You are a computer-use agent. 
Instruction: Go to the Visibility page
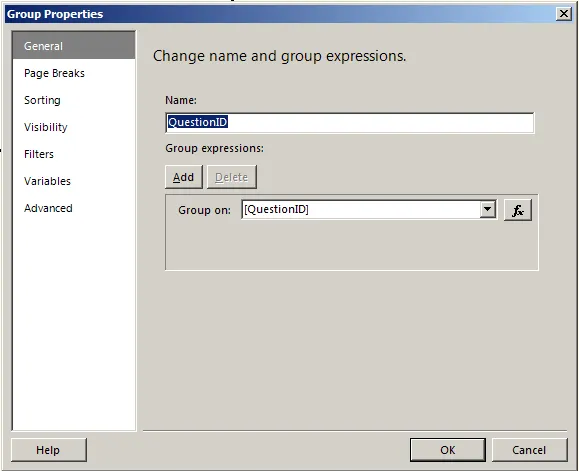pos(74,127)
